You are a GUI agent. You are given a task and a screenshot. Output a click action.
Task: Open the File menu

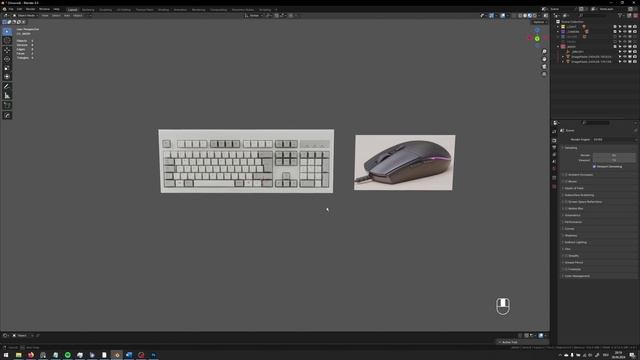[11, 9]
